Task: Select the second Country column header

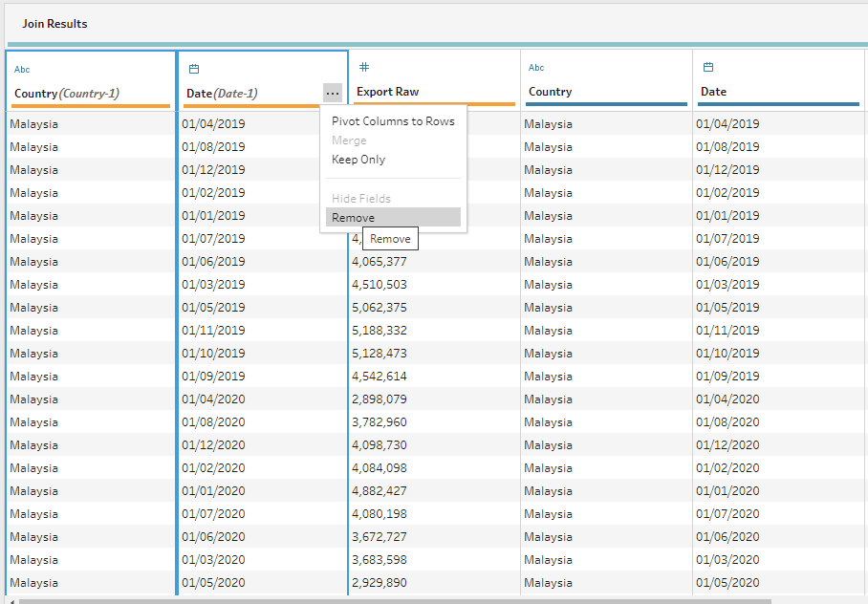Action: tap(551, 92)
